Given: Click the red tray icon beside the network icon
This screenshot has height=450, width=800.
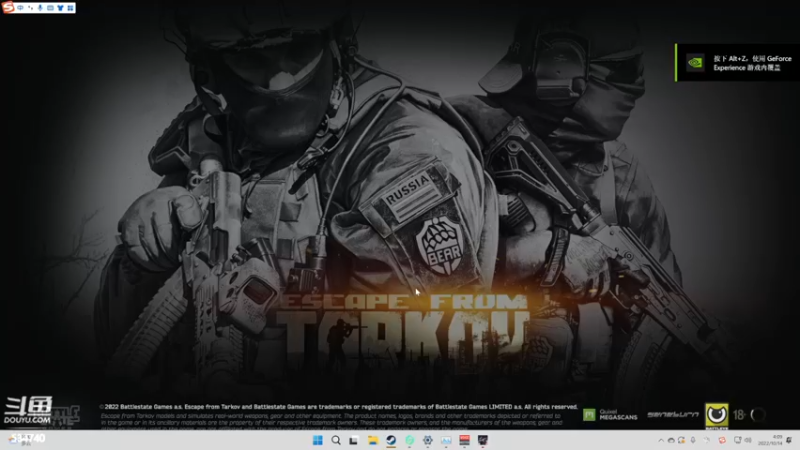Looking at the screenshot, I should click(722, 440).
